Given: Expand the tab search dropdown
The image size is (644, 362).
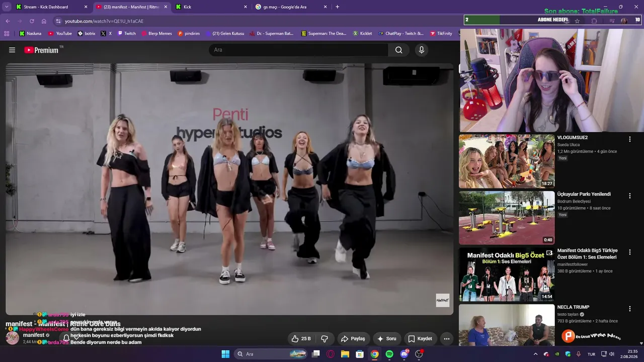Looking at the screenshot, I should [x=7, y=7].
